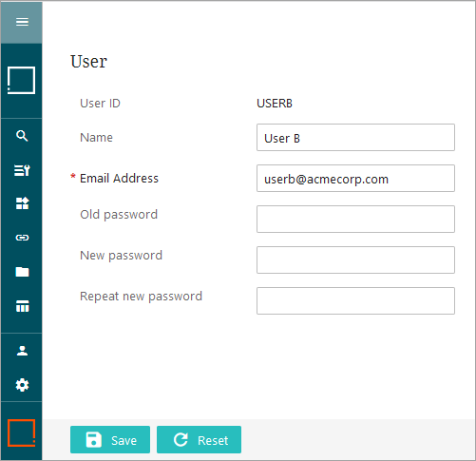
Task: Click the orange square logo at the bottom
Action: (x=21, y=432)
